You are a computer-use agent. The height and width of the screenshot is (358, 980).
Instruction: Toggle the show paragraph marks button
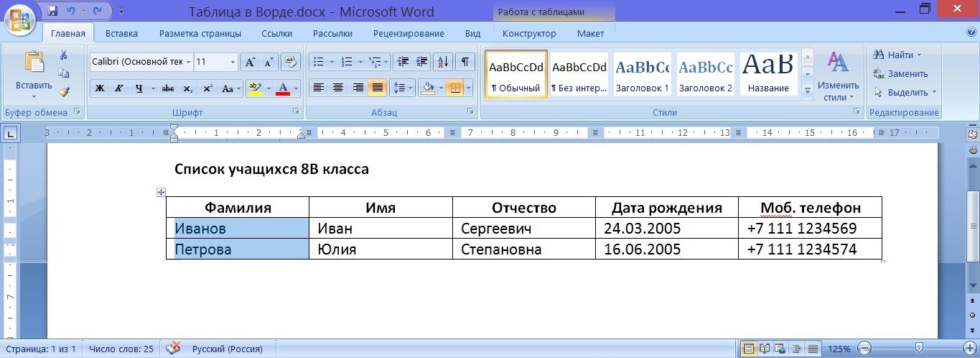pos(465,62)
